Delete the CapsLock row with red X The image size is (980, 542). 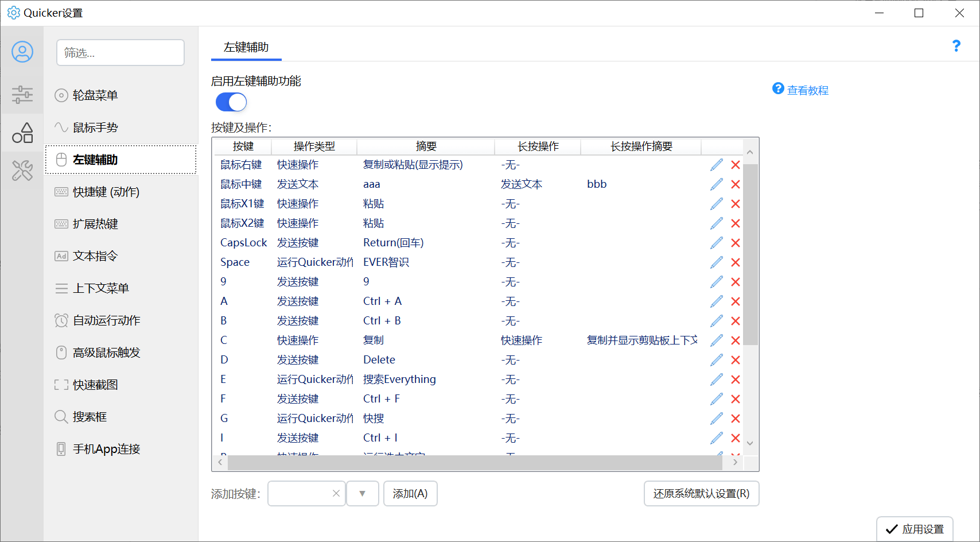tap(736, 243)
